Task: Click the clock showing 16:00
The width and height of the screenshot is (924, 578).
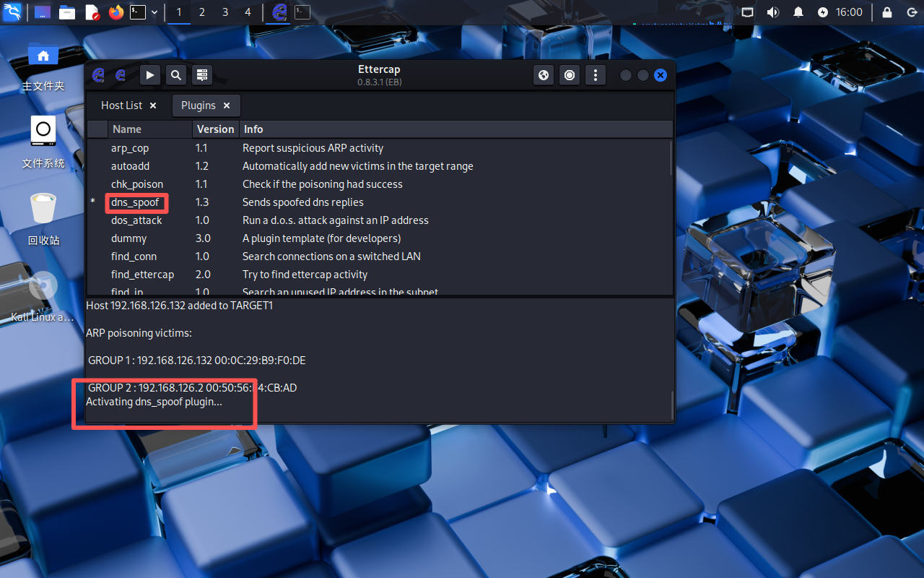Action: tap(849, 12)
